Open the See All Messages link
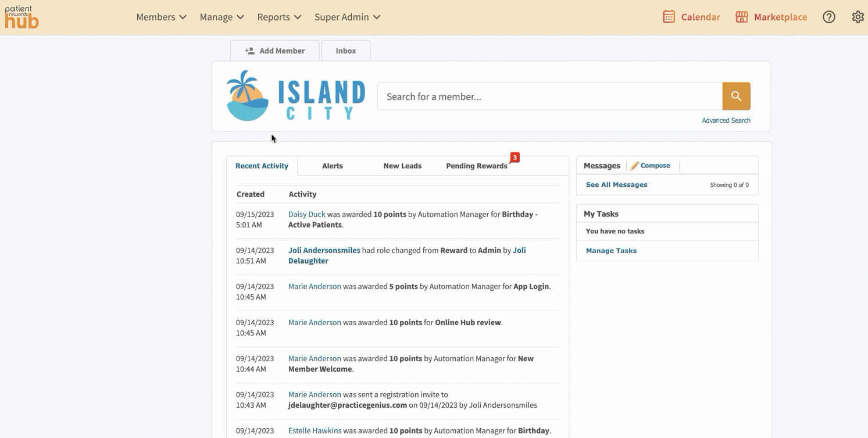Image resolution: width=868 pixels, height=438 pixels. click(616, 184)
